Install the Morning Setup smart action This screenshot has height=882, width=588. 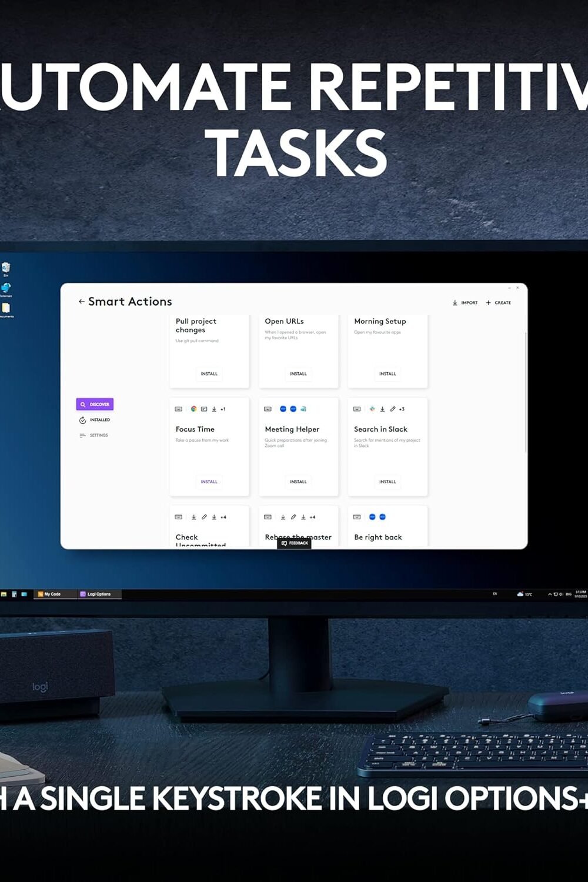click(387, 374)
